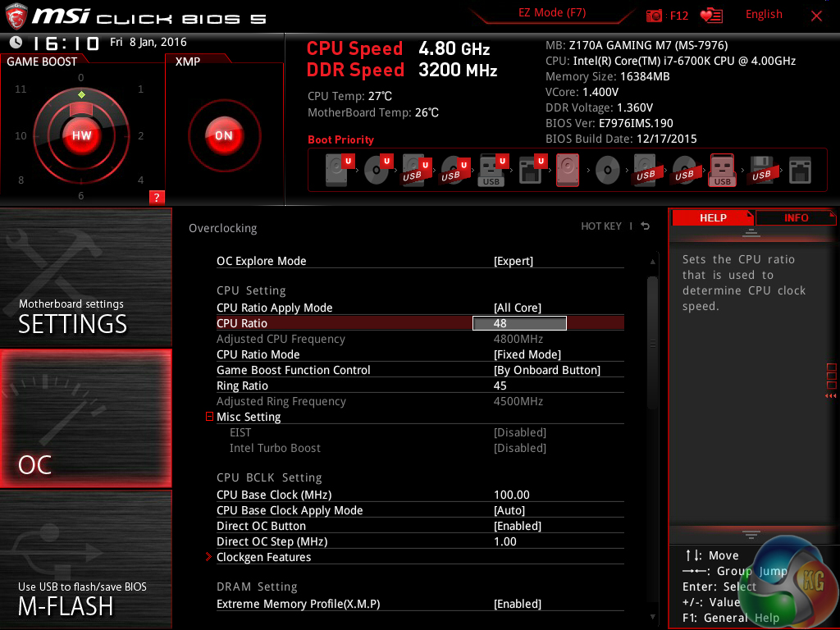Open the Favorites heart icon
Image resolution: width=840 pixels, height=630 pixels.
click(711, 16)
